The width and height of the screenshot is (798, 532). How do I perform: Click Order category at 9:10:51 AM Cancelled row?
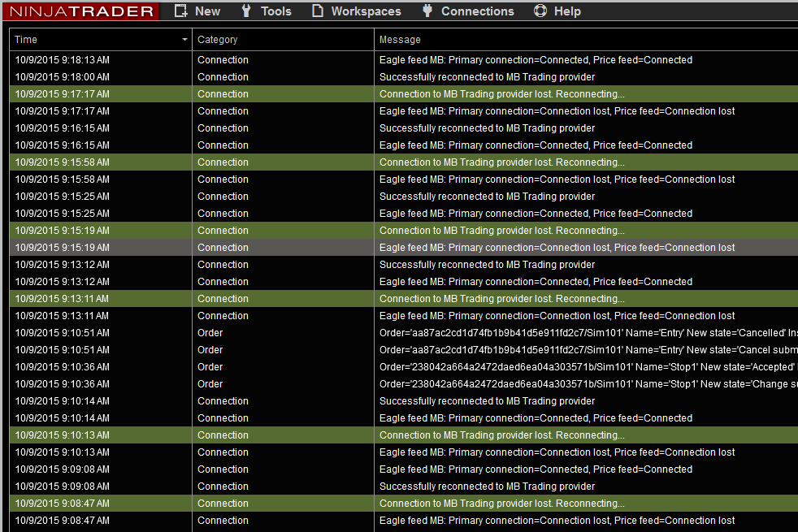pos(210,333)
